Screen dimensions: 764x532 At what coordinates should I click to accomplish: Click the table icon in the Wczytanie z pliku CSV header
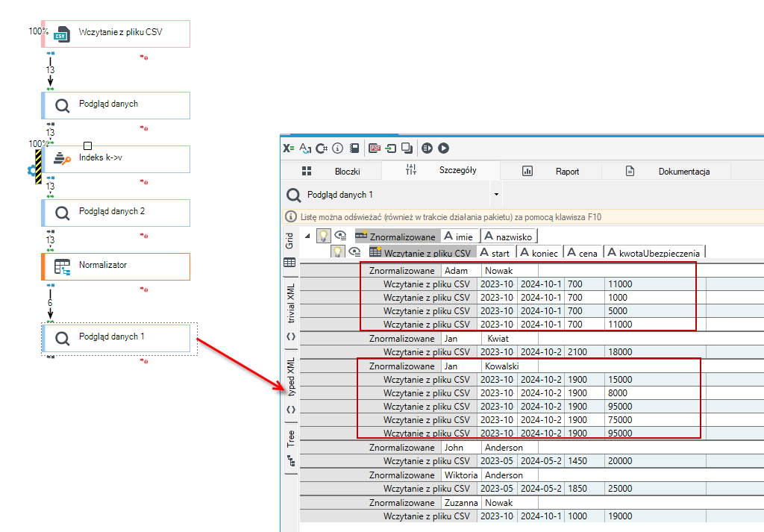click(x=375, y=252)
